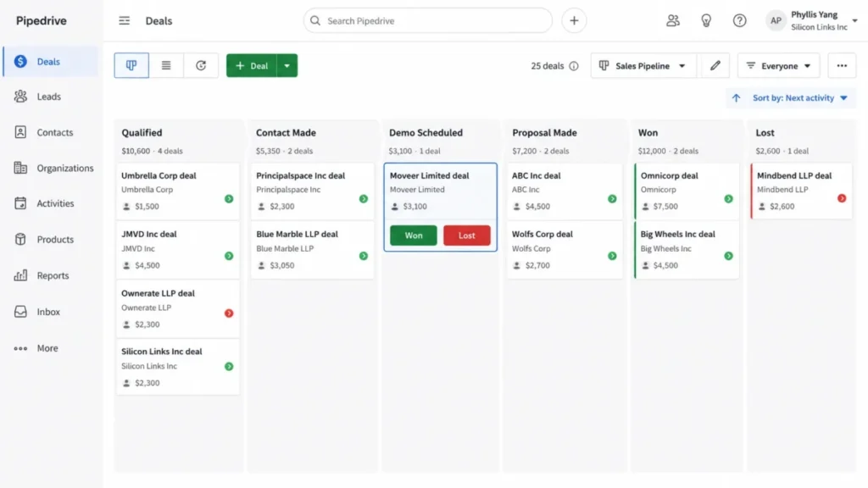Click the AP user avatar
868x488 pixels.
776,20
